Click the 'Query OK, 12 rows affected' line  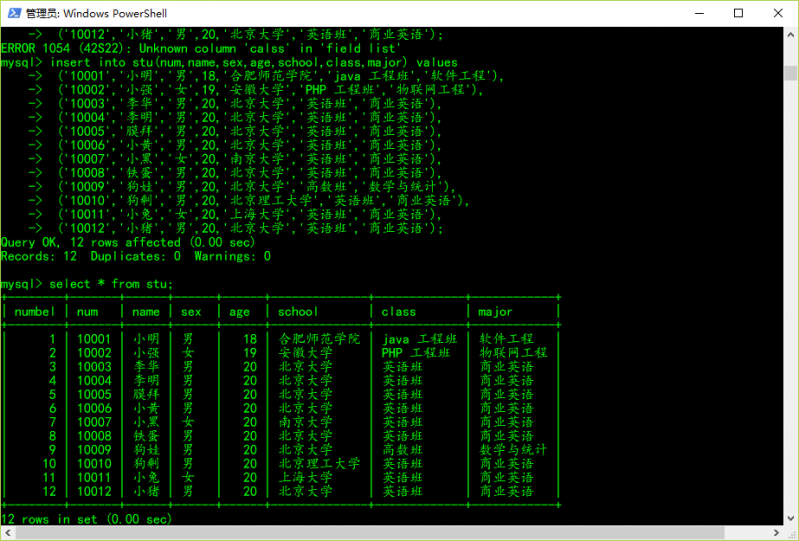point(128,242)
